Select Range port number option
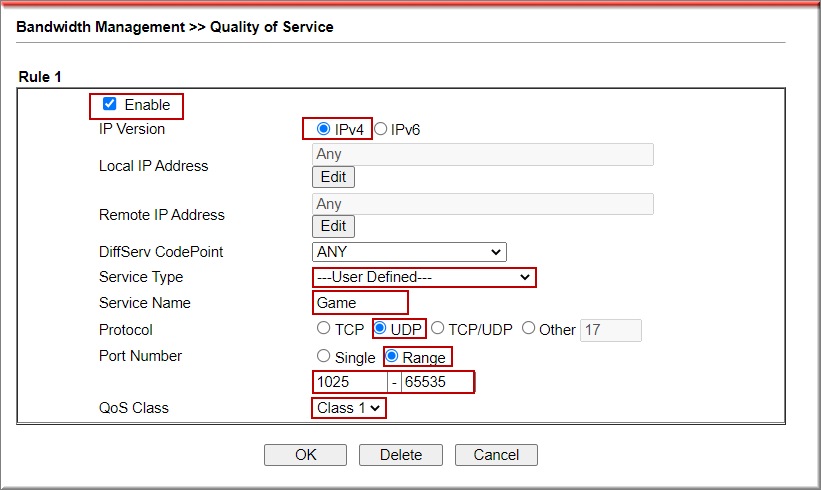 tap(391, 356)
